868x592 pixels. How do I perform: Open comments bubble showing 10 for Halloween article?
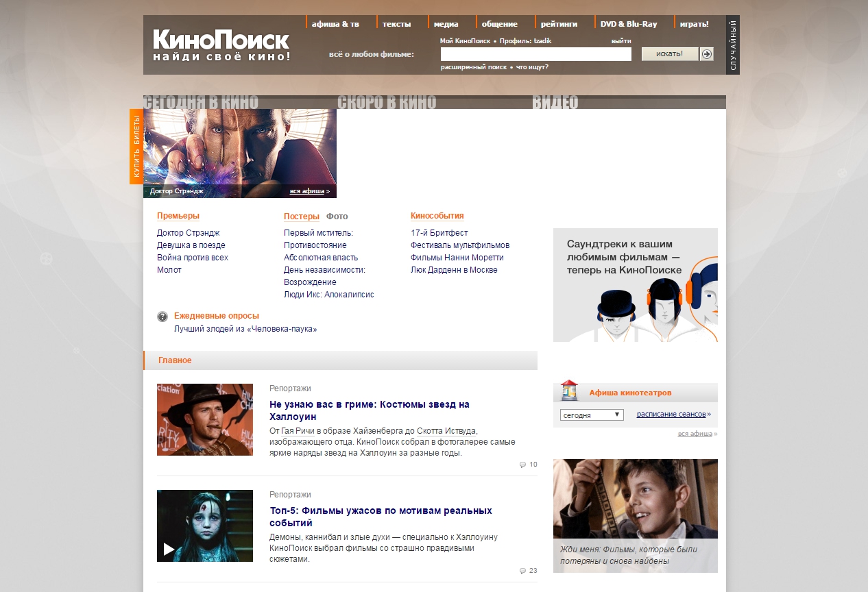[528, 465]
